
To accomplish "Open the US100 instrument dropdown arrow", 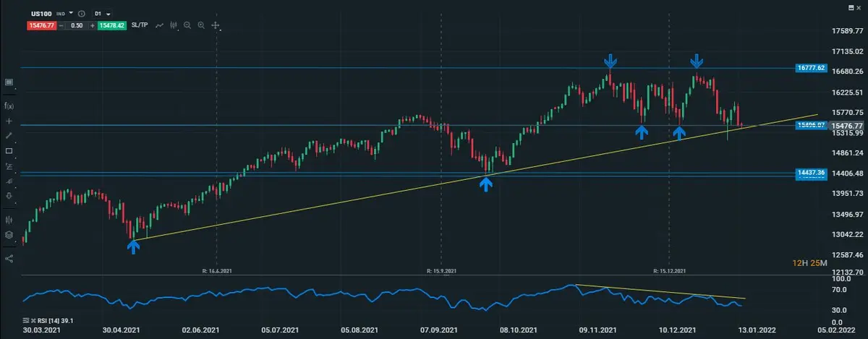I will click(x=71, y=13).
